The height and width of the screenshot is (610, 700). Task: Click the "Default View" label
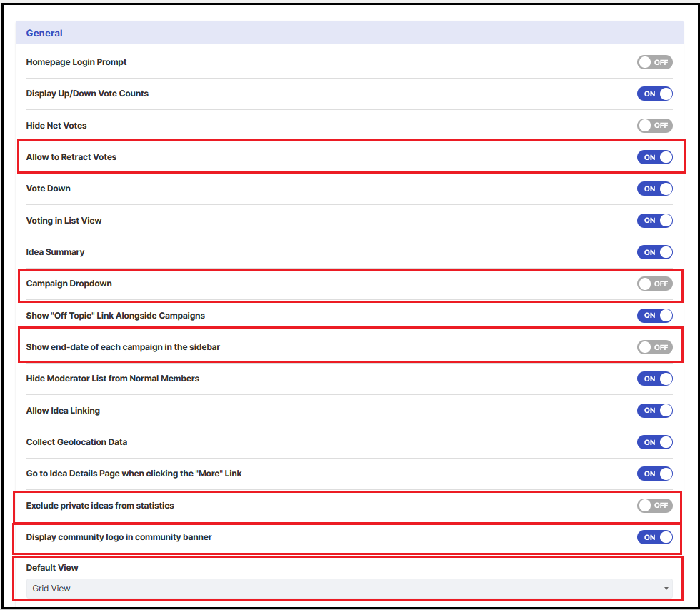coord(52,568)
